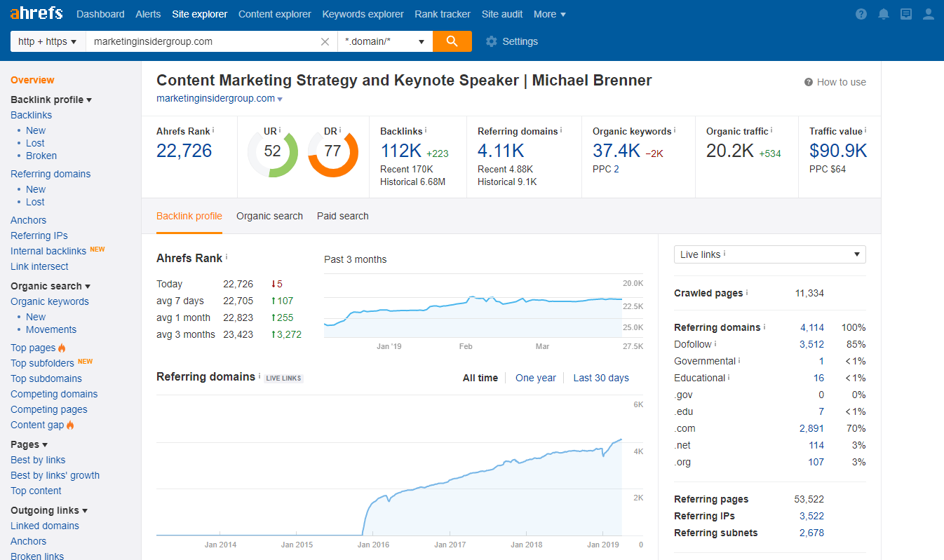The image size is (944, 560).
Task: Click info icon beside Traffic value metric
Action: pyautogui.click(x=865, y=130)
